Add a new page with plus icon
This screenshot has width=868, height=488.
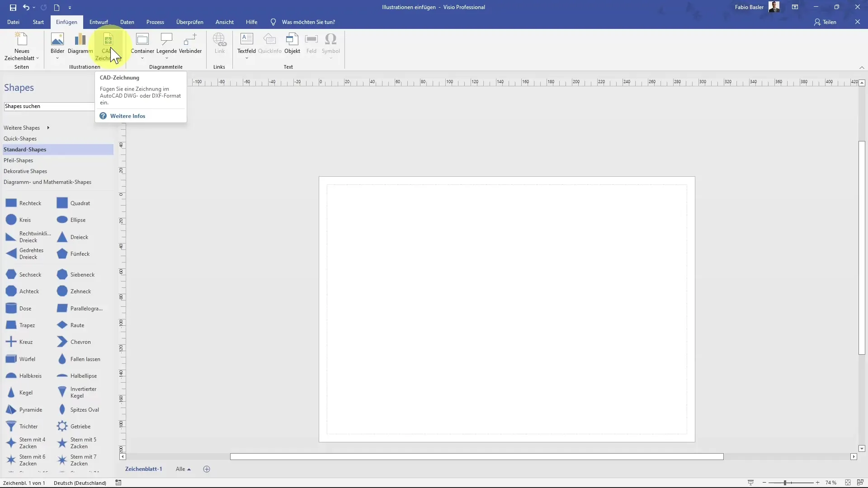pos(207,469)
